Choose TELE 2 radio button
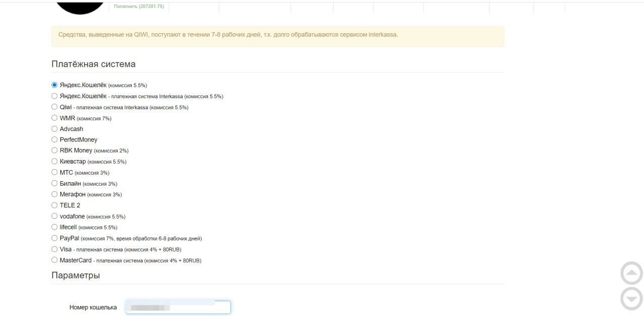The width and height of the screenshot is (644, 316). pyautogui.click(x=54, y=205)
